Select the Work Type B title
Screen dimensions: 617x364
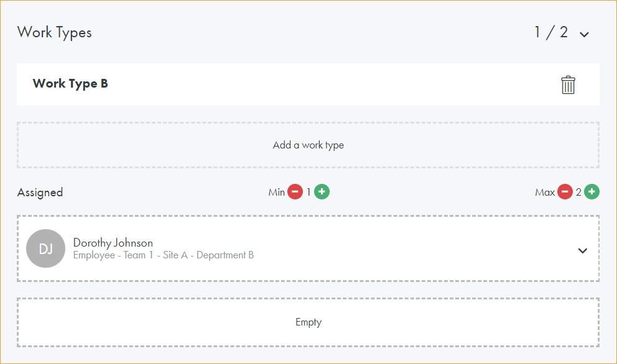(70, 84)
